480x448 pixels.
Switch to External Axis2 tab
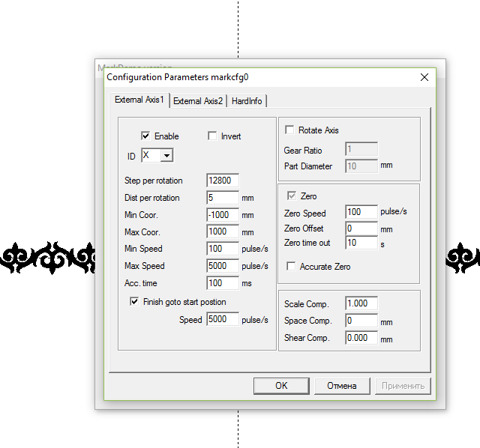click(x=197, y=101)
